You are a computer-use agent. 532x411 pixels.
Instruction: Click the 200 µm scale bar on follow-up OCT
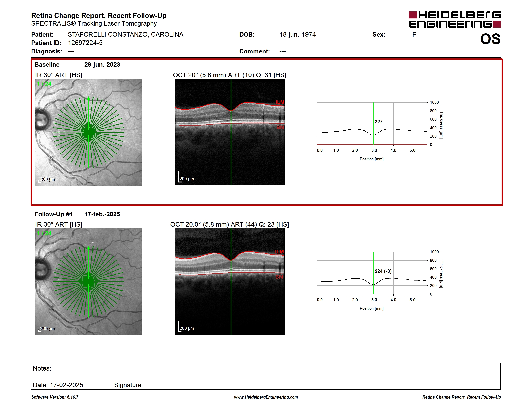[186, 327]
